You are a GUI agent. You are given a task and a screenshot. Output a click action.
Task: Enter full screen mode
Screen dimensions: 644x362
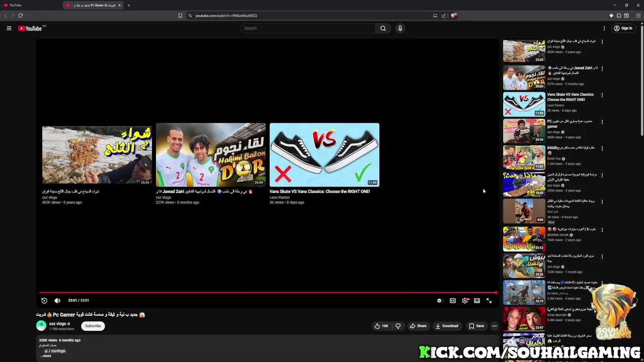(489, 301)
